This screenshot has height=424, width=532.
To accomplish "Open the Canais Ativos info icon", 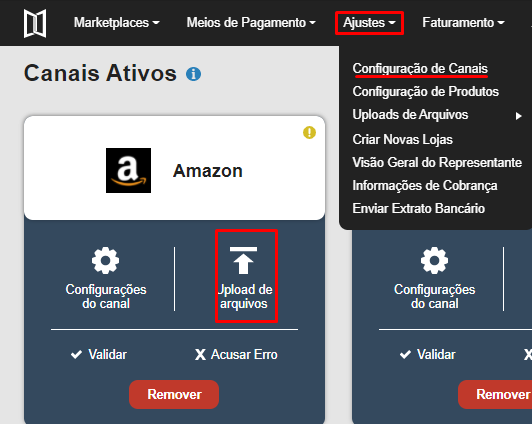I will (x=193, y=74).
